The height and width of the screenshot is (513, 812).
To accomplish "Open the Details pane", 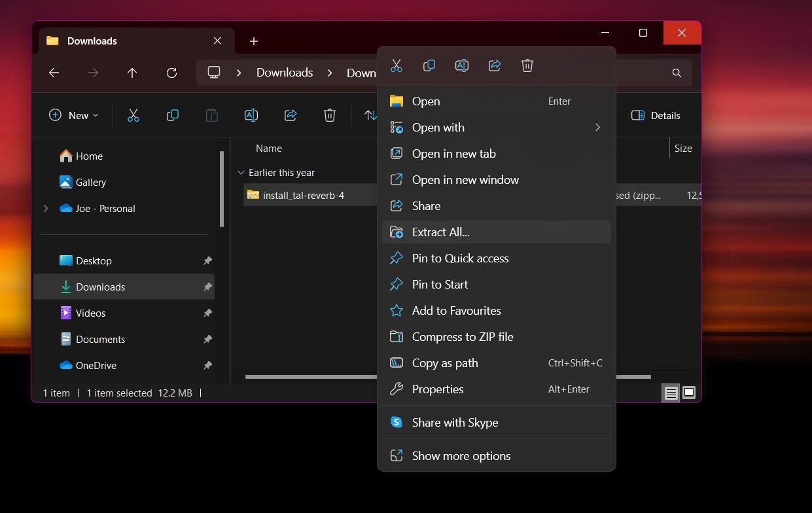I will tap(656, 115).
